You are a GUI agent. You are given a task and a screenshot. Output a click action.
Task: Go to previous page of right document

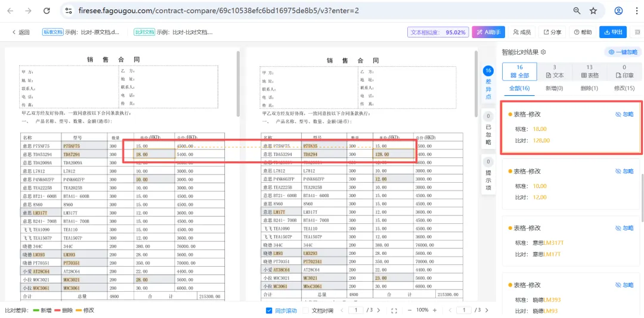point(450,310)
